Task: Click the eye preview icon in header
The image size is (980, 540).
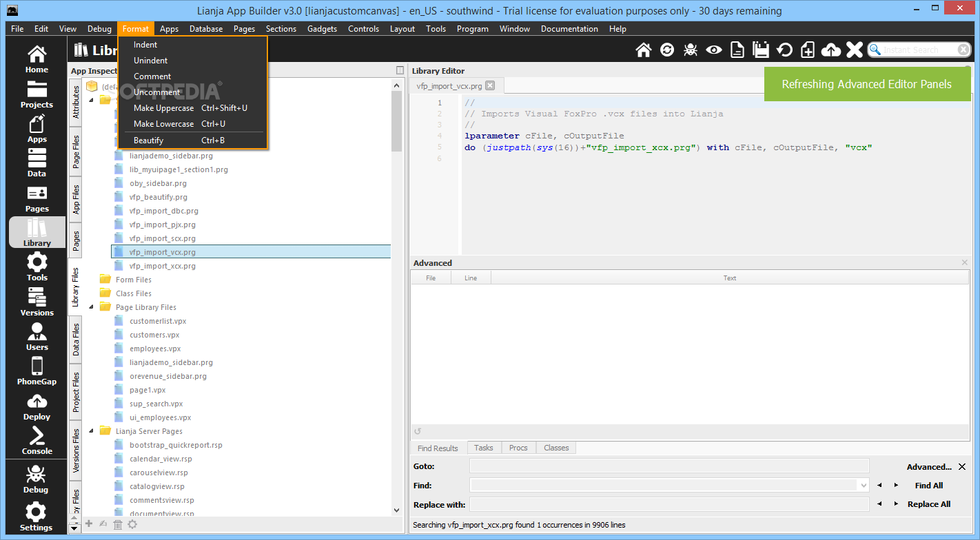Action: pyautogui.click(x=714, y=50)
